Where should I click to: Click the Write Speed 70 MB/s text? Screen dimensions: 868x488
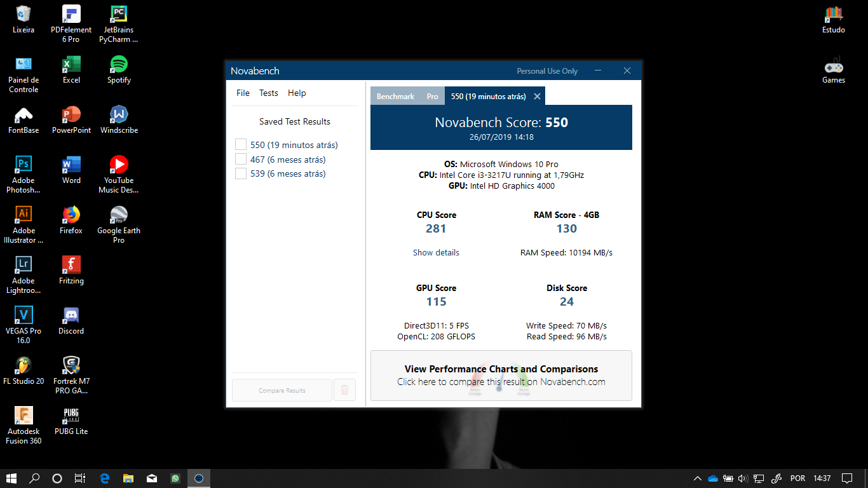(x=567, y=326)
